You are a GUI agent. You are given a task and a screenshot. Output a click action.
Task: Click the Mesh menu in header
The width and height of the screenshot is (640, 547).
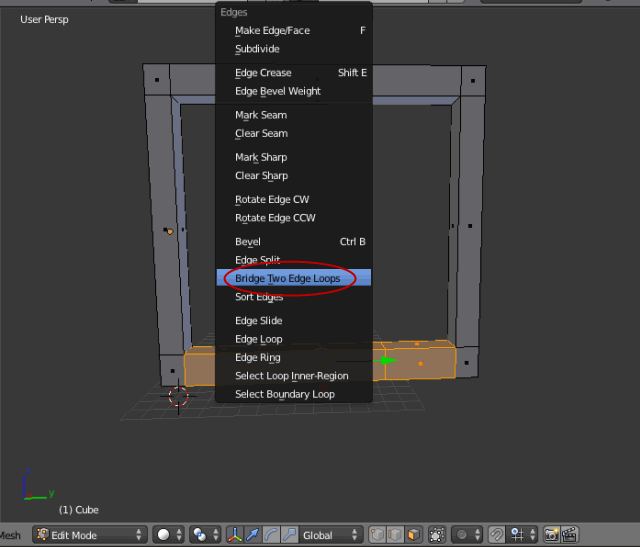point(10,535)
